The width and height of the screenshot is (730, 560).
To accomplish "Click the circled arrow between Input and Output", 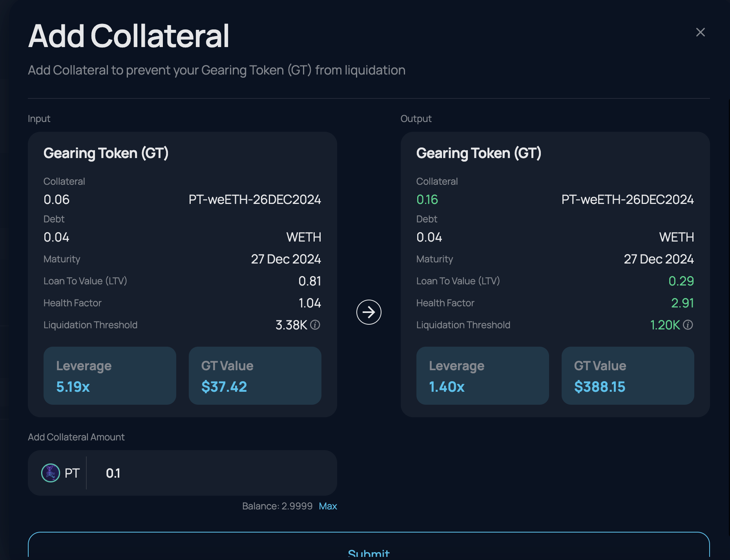I will (x=369, y=312).
